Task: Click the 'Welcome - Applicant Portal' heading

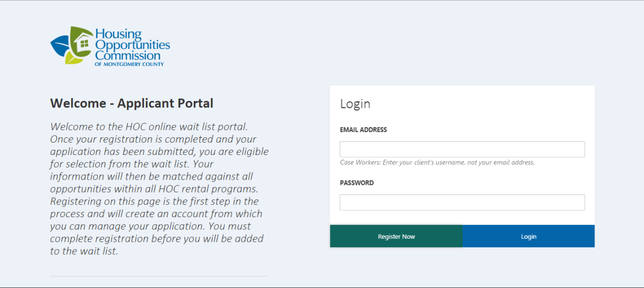Action: (131, 104)
